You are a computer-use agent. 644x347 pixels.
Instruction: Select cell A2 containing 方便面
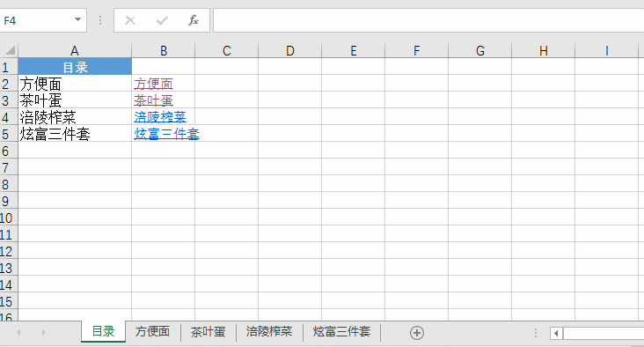point(75,84)
